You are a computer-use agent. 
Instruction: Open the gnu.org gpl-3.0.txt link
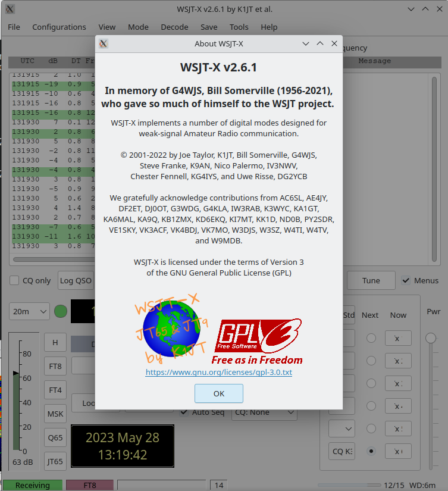point(219,372)
